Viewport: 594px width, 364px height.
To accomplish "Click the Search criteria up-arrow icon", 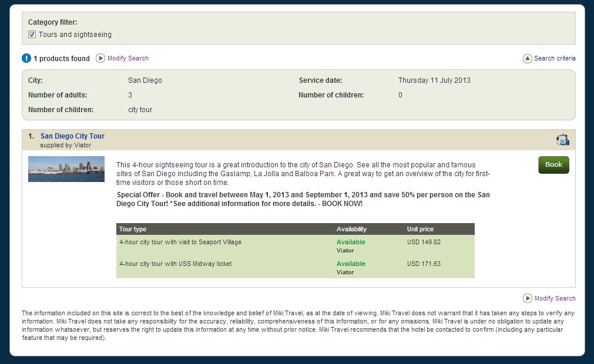I will click(x=527, y=59).
